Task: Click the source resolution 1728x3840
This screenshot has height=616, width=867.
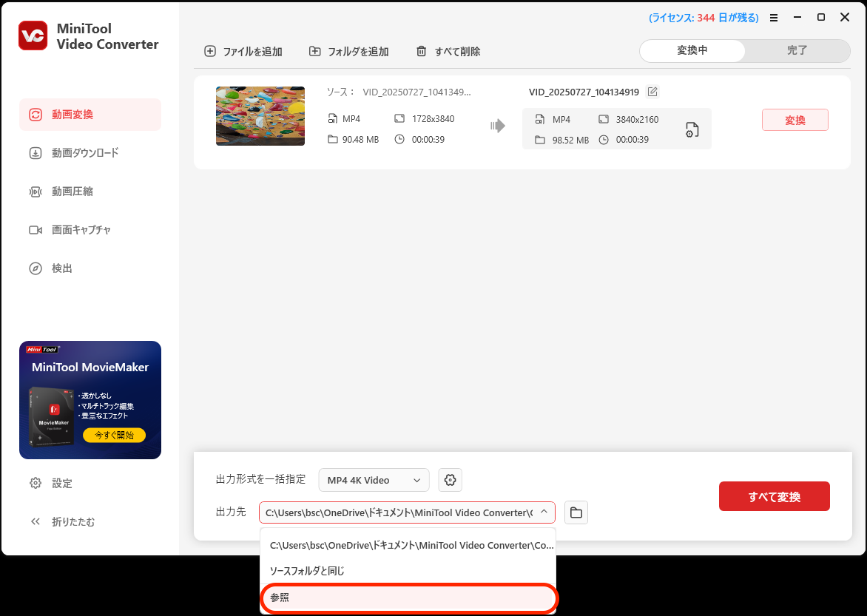Action: click(x=433, y=119)
